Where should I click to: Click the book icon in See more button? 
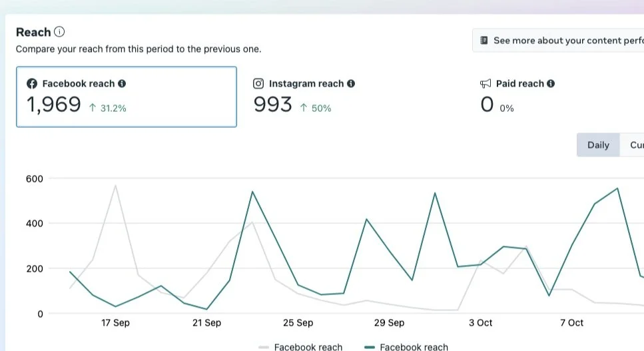[x=484, y=40]
